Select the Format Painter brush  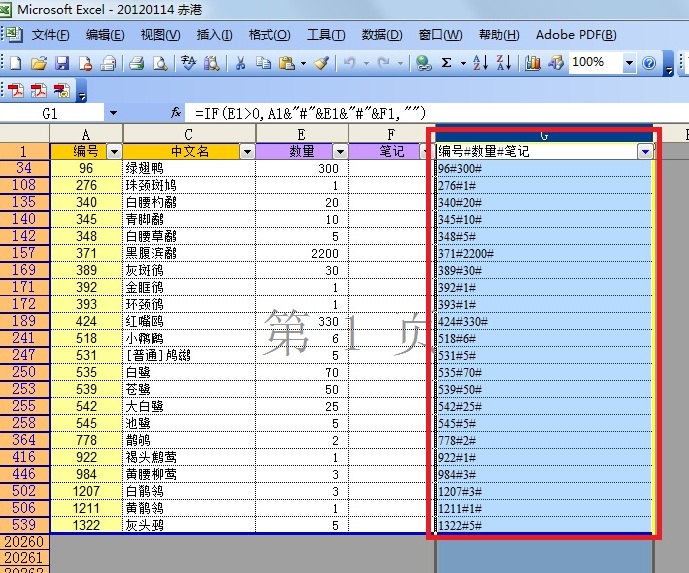(x=321, y=63)
